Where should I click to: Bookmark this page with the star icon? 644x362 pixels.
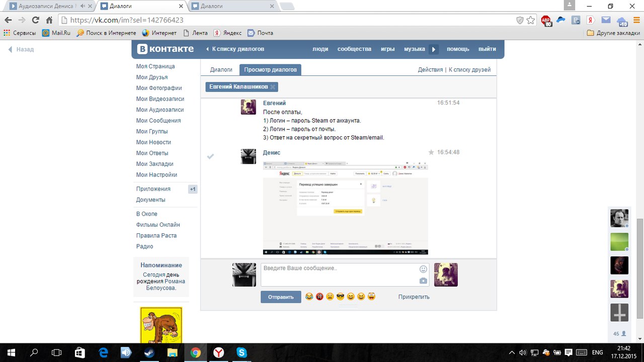pos(531,20)
